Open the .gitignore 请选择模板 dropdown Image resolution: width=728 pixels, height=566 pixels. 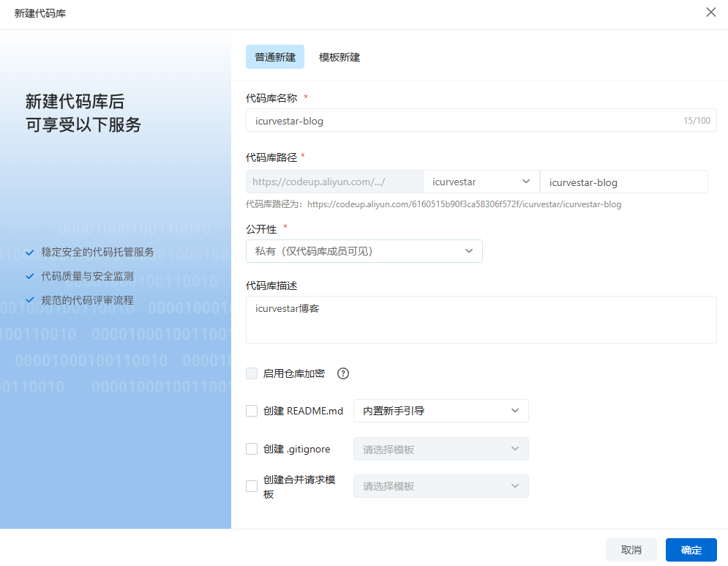(x=440, y=449)
